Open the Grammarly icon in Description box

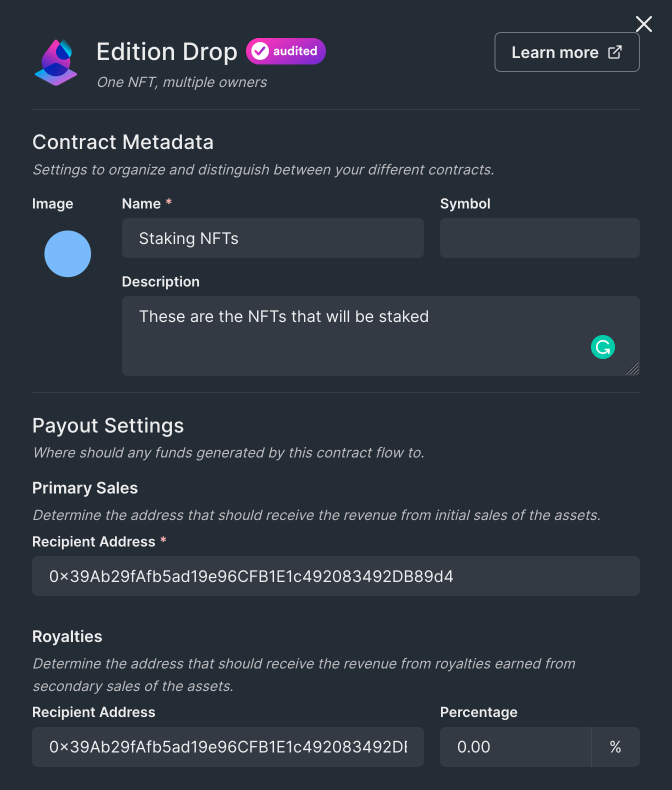coord(602,346)
